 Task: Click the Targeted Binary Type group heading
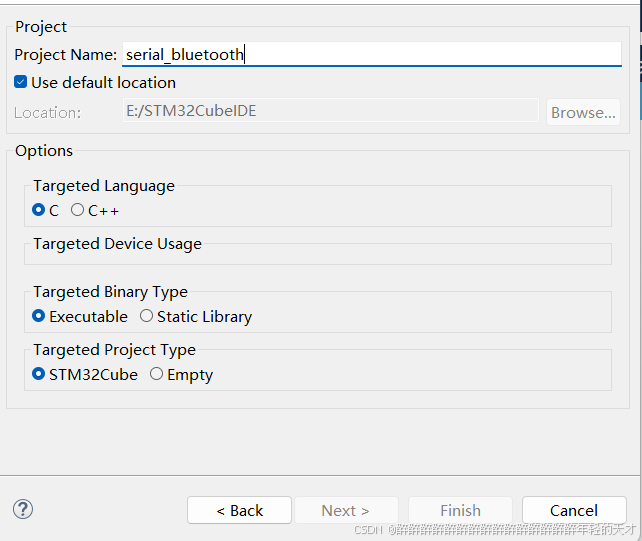111,292
